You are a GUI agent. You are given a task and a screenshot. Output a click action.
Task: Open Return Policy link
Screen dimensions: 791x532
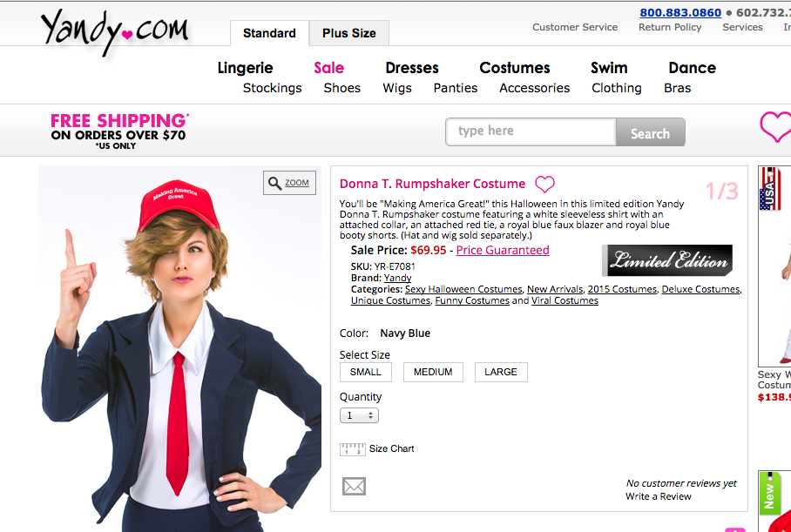pos(670,27)
